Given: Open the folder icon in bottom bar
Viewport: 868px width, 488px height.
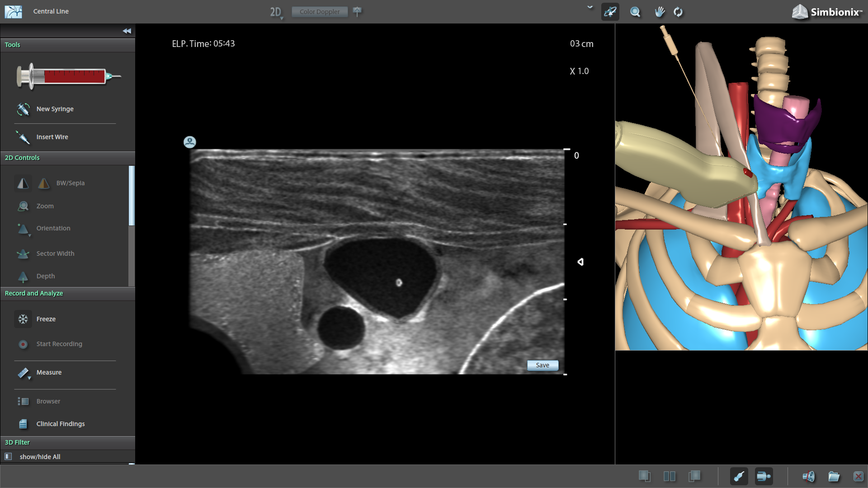Looking at the screenshot, I should click(x=834, y=476).
